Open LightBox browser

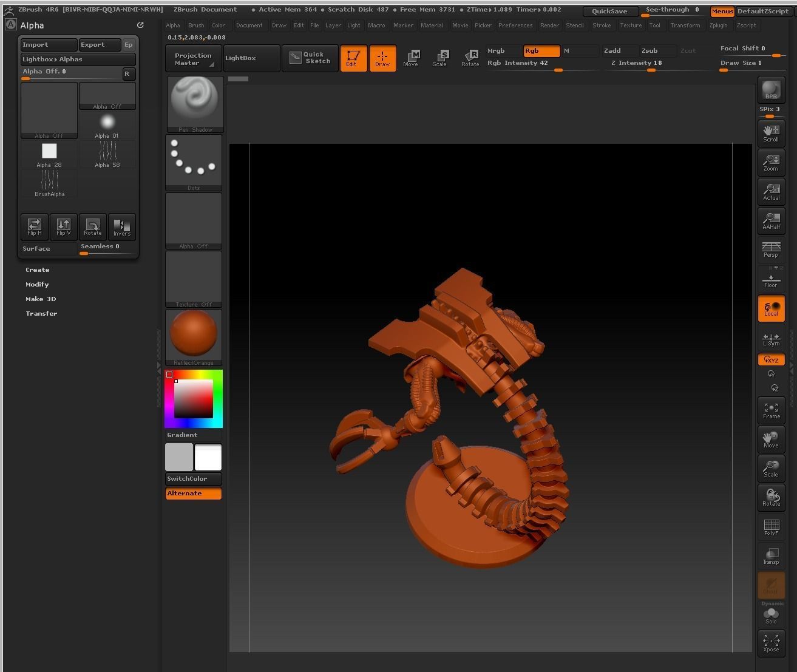tap(251, 58)
